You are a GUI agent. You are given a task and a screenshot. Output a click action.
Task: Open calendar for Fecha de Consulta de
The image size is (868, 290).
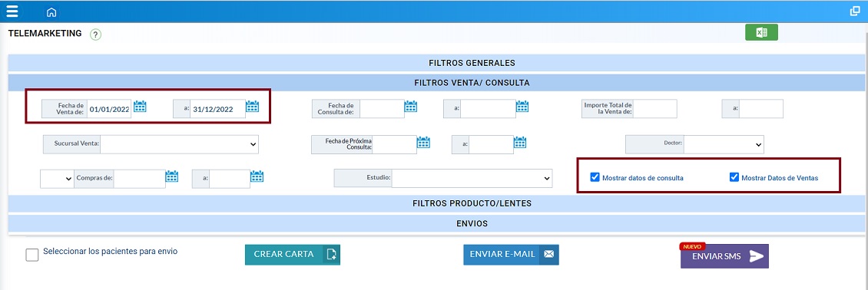pyautogui.click(x=411, y=107)
